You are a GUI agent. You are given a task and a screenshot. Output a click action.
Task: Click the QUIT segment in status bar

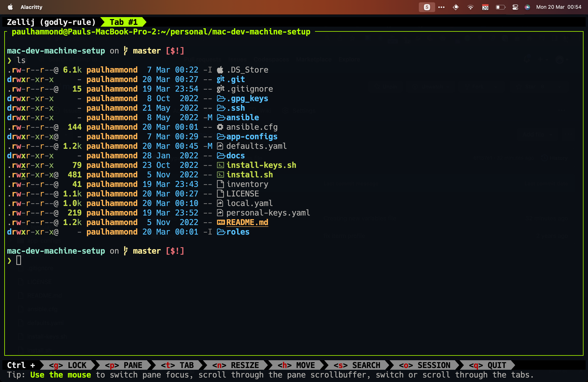click(488, 365)
